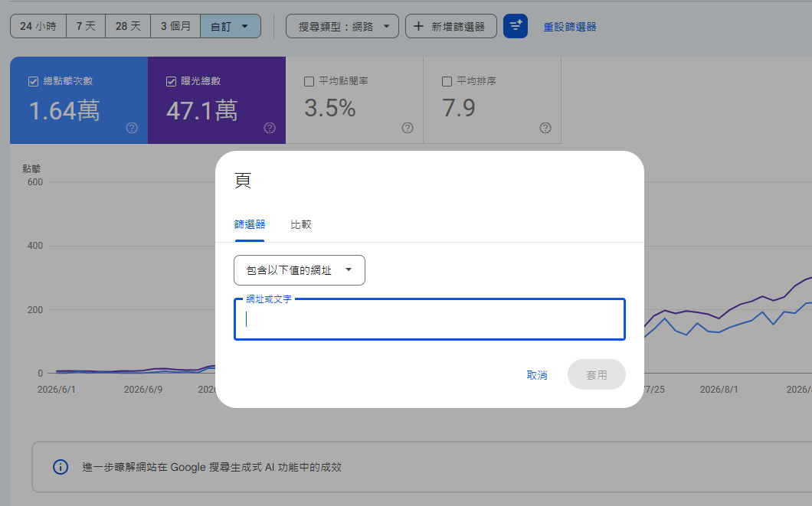Image resolution: width=812 pixels, height=506 pixels.
Task: Switch to the 比較 tab
Action: coord(301,224)
